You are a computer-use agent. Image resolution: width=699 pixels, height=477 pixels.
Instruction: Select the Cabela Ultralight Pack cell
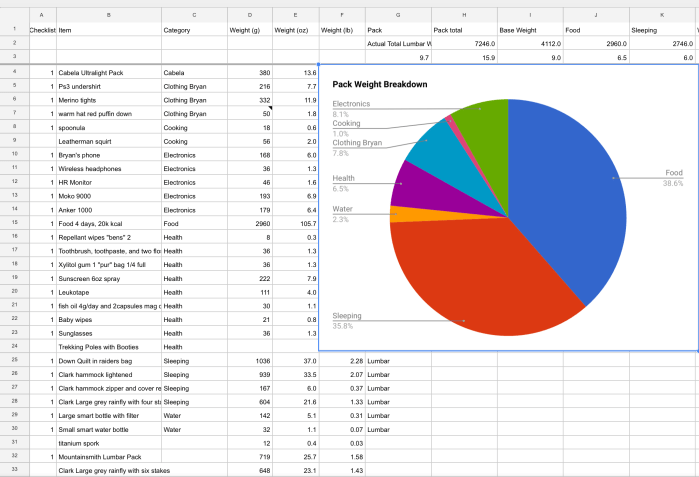(x=108, y=73)
